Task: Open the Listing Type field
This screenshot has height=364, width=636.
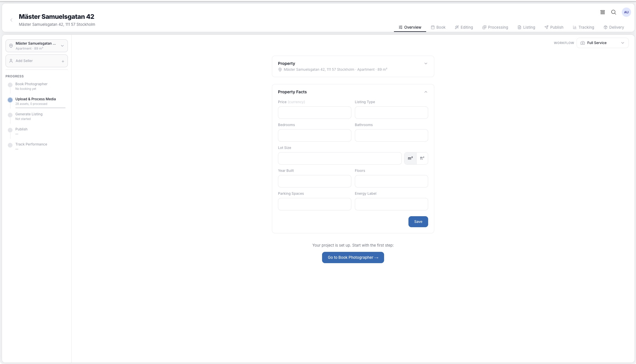Action: point(391,112)
